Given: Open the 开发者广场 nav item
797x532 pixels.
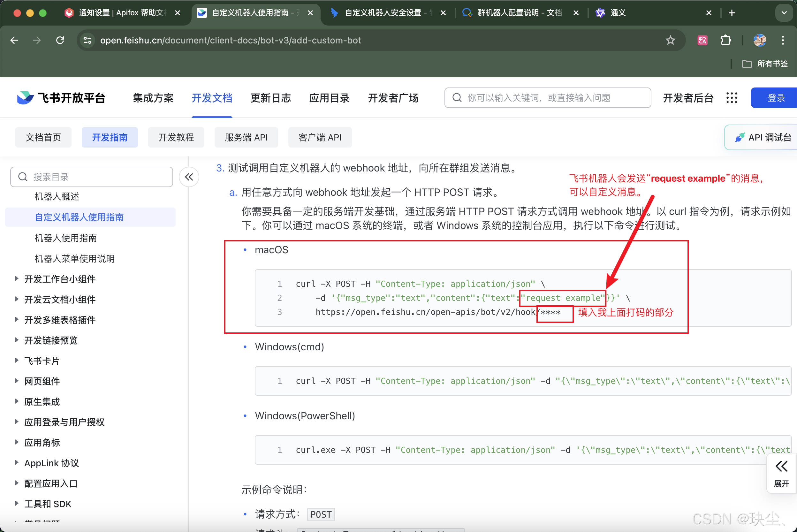Looking at the screenshot, I should click(393, 98).
